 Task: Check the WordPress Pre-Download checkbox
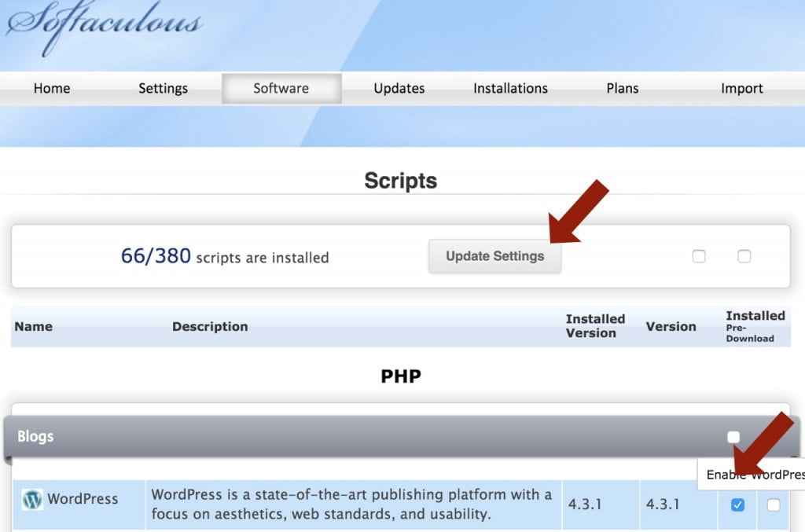coord(774,504)
